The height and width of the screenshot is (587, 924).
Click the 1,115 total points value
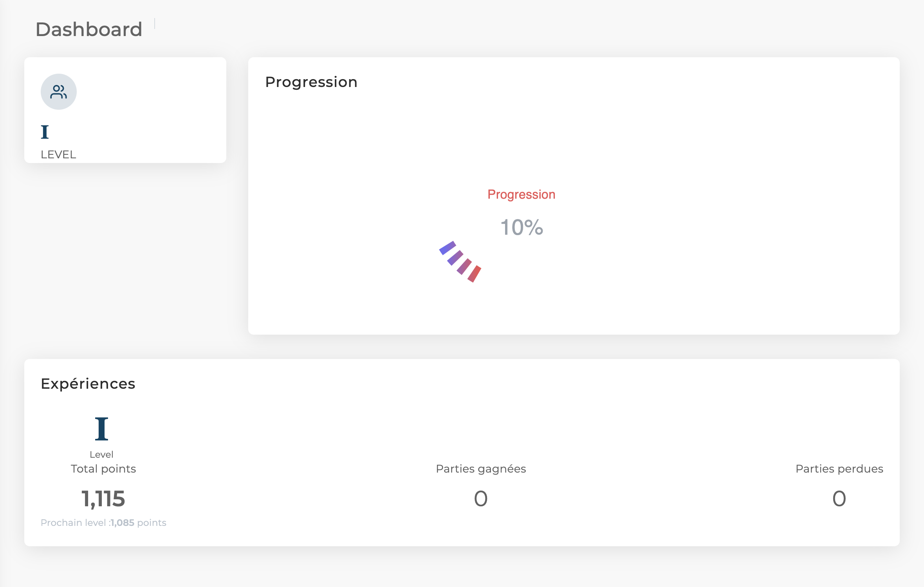pos(103,499)
